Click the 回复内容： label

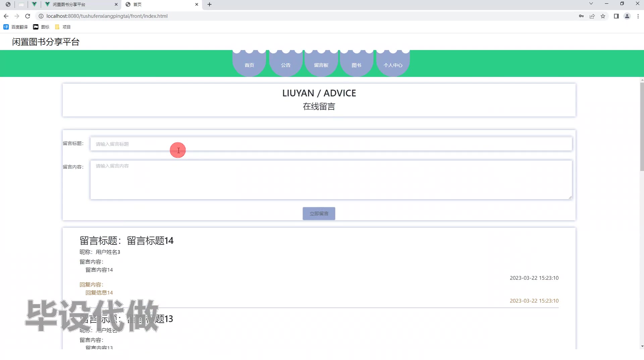point(91,284)
